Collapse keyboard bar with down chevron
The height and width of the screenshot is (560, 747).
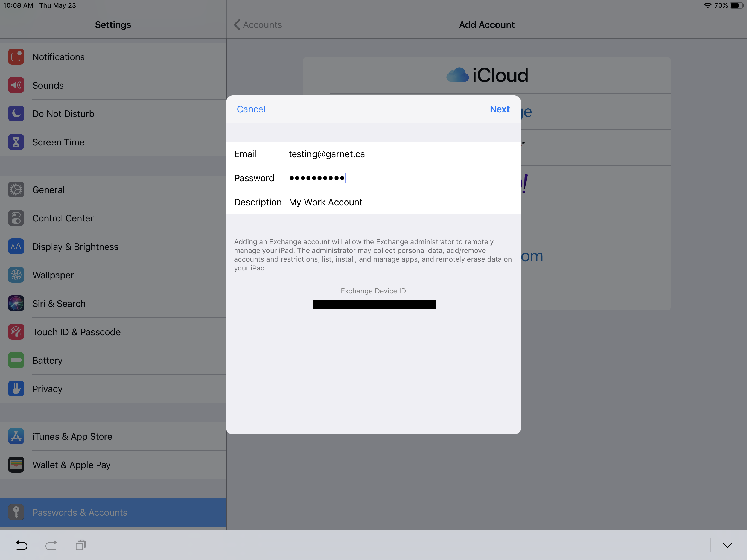[x=727, y=545]
